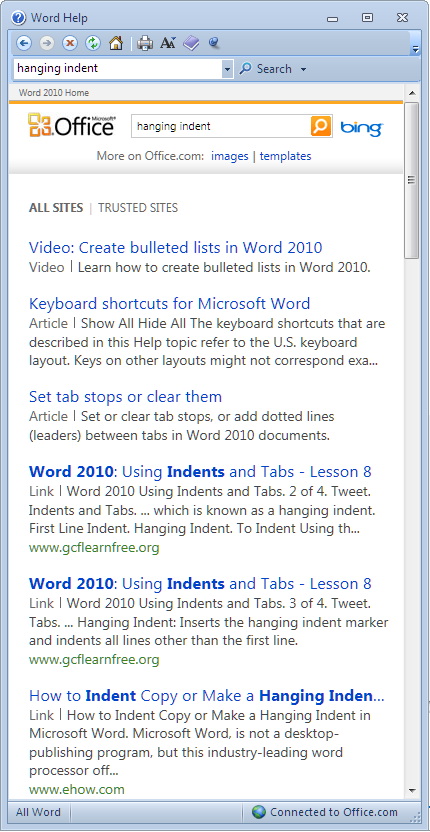Click All Word in the status bar
This screenshot has width=430, height=832.
38,812
